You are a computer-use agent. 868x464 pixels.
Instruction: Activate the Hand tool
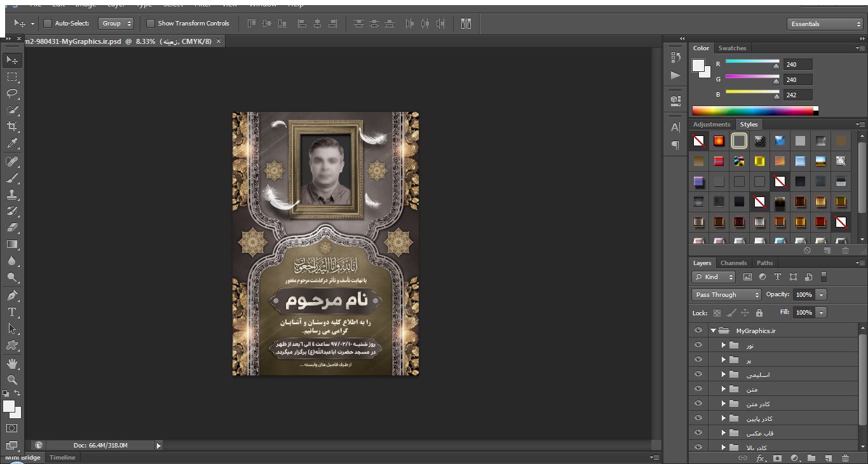[12, 364]
